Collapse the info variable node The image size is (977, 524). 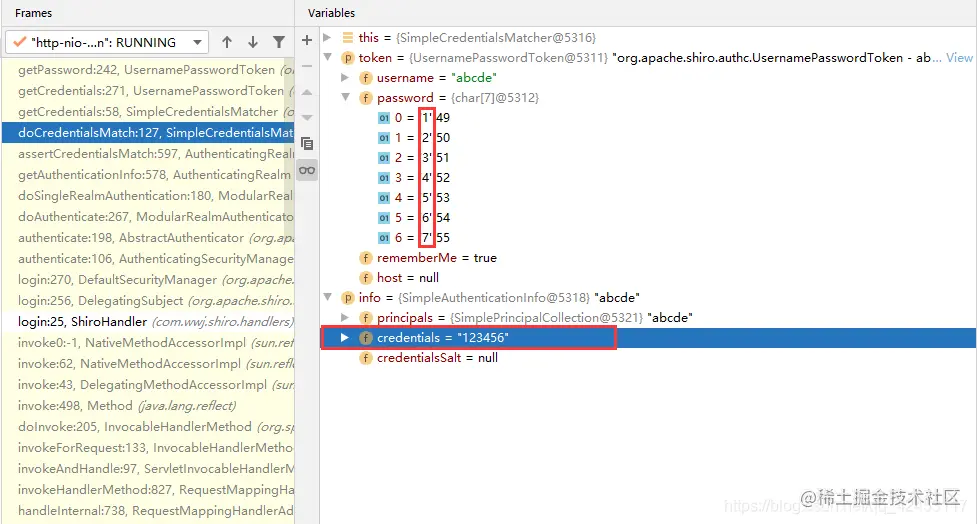327,297
